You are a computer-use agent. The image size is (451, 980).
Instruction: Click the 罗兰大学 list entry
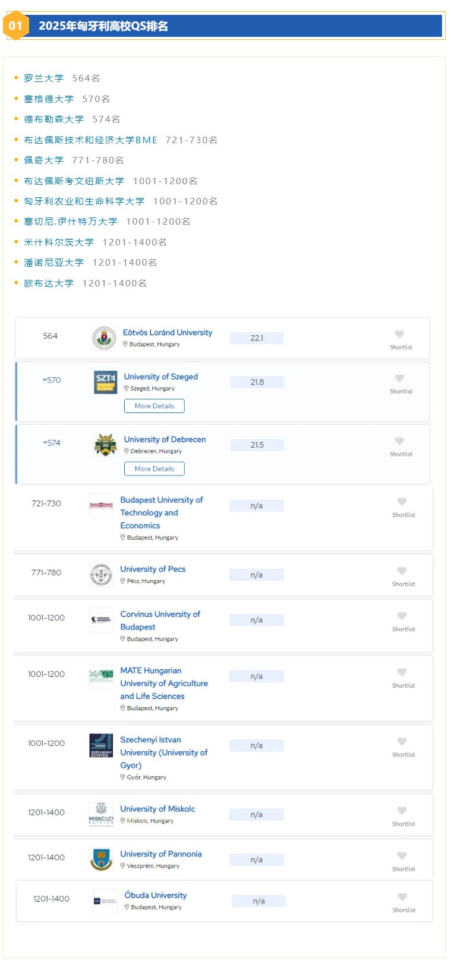point(44,78)
